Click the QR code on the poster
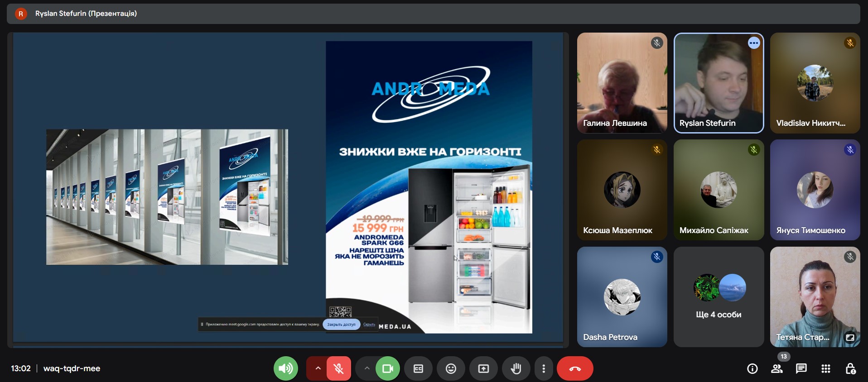Image resolution: width=868 pixels, height=382 pixels. (x=340, y=312)
